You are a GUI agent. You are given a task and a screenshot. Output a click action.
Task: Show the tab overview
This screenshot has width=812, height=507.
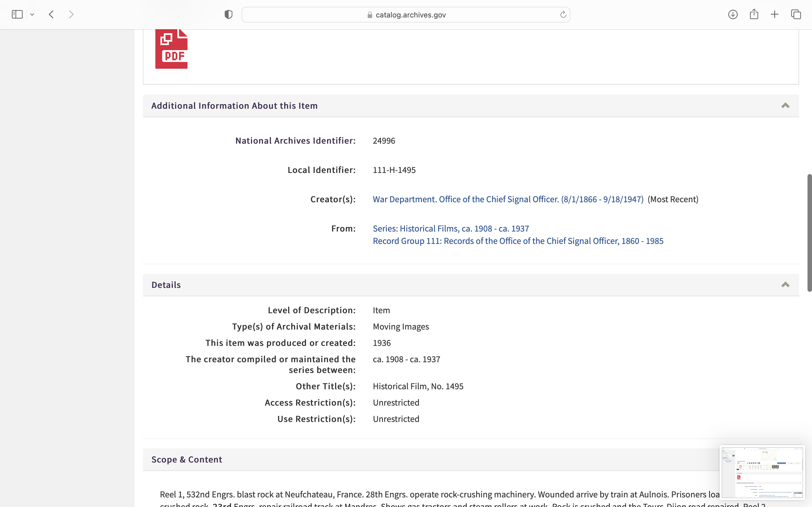click(796, 14)
